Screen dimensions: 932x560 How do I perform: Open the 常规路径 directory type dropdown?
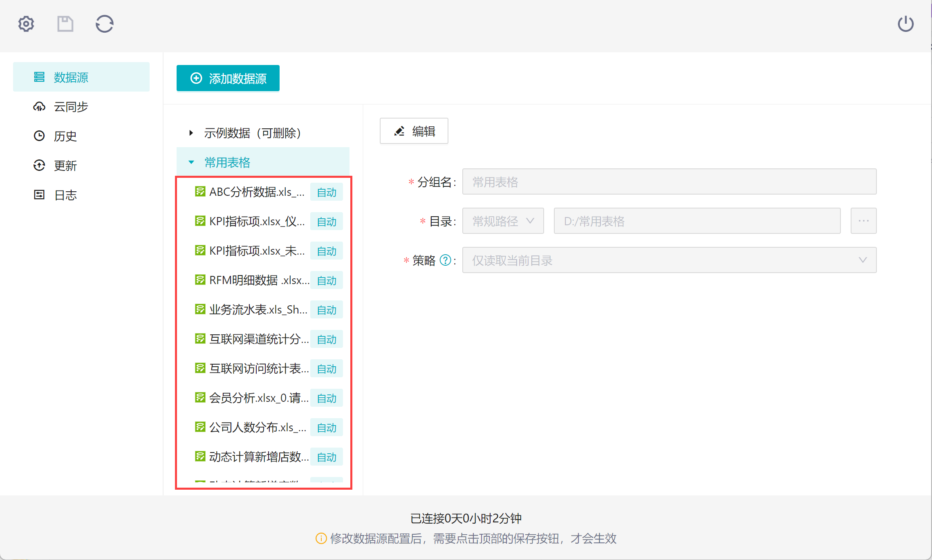pyautogui.click(x=503, y=221)
